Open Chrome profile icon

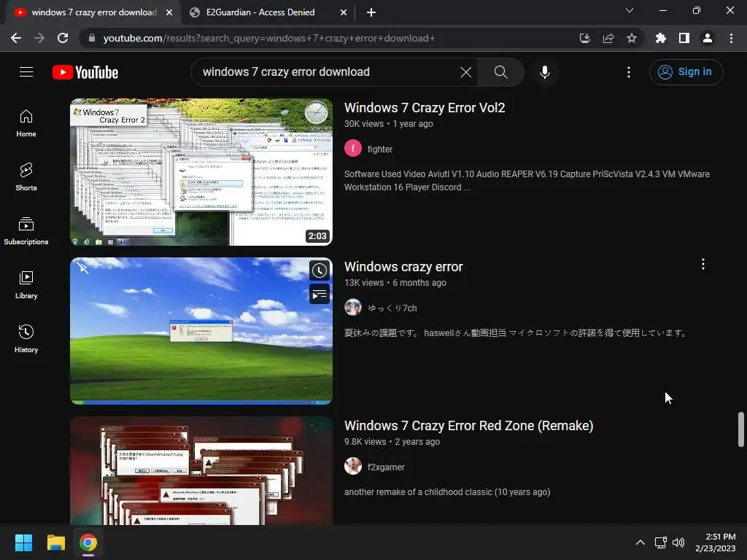pyautogui.click(x=708, y=38)
